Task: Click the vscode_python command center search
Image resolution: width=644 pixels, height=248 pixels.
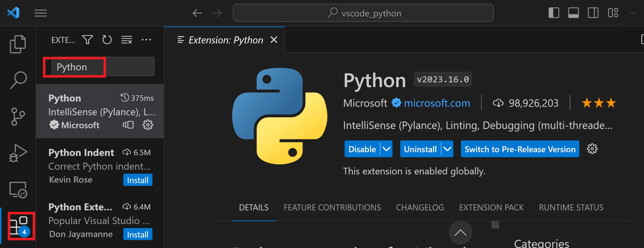Action: click(363, 13)
